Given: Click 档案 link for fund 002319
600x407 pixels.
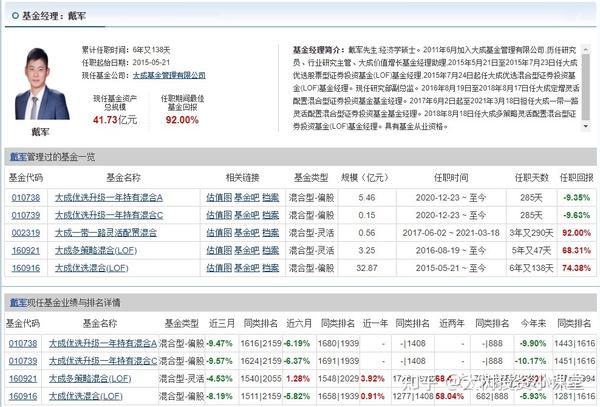Looking at the screenshot, I should coord(271,233).
